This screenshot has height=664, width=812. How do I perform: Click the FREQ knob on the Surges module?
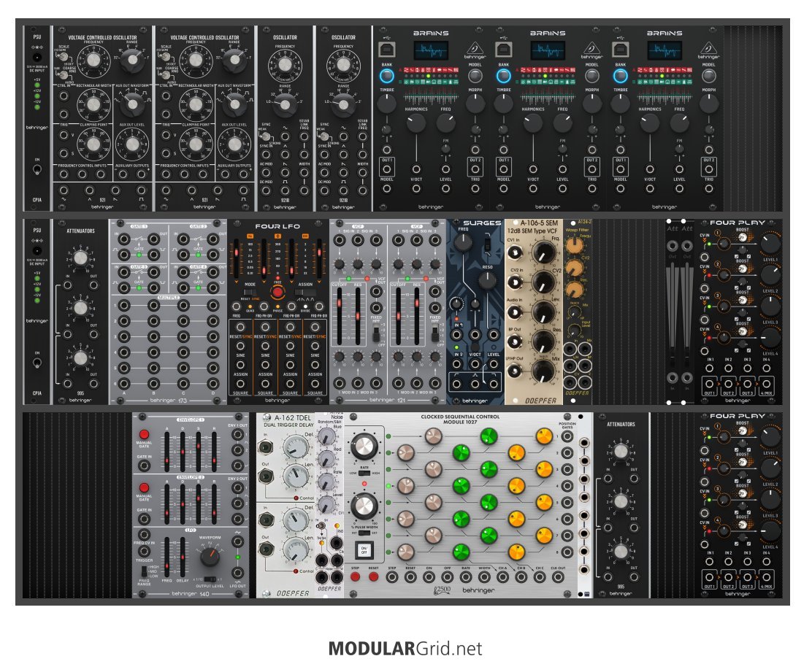pyautogui.click(x=462, y=242)
